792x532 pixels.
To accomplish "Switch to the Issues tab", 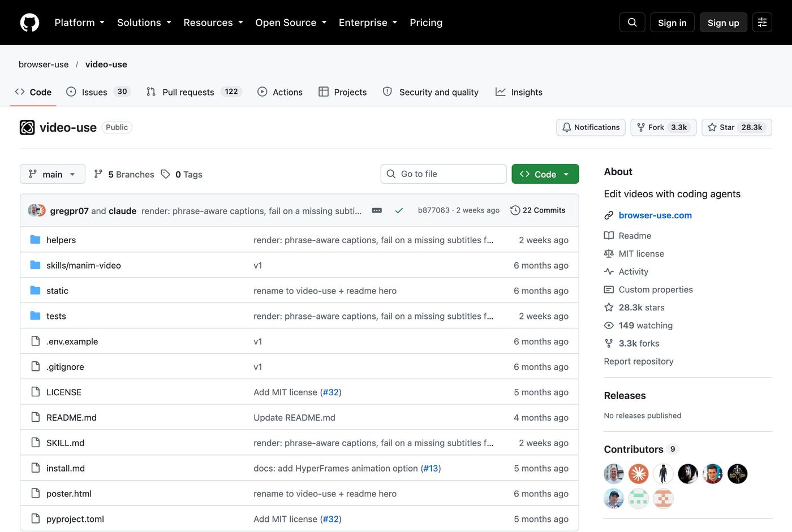I will coord(98,92).
